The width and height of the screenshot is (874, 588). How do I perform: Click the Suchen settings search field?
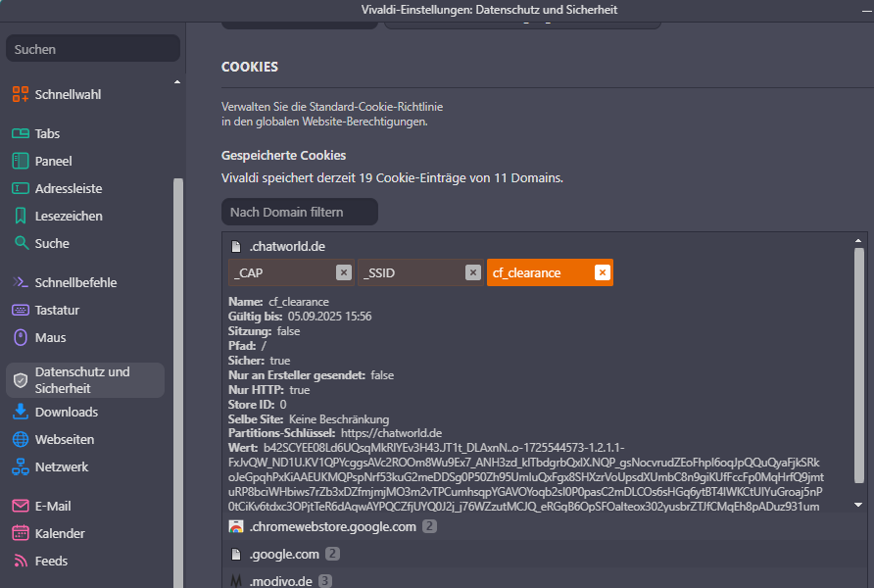click(93, 49)
